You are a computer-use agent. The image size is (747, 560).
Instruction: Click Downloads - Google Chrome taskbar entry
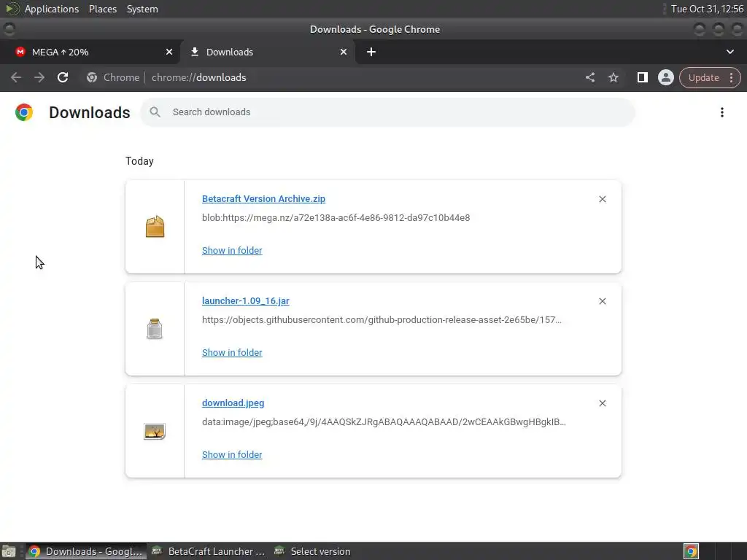[86, 551]
